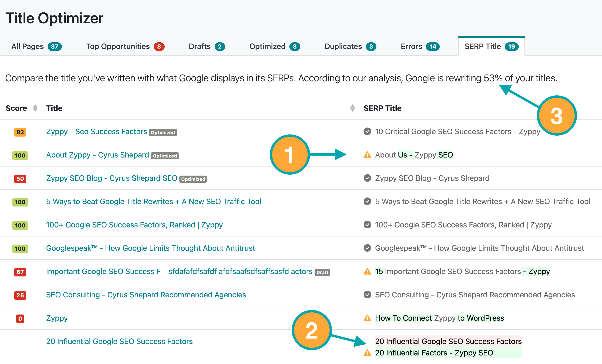Open the All Pages tab
This screenshot has width=602, height=364.
pos(36,46)
